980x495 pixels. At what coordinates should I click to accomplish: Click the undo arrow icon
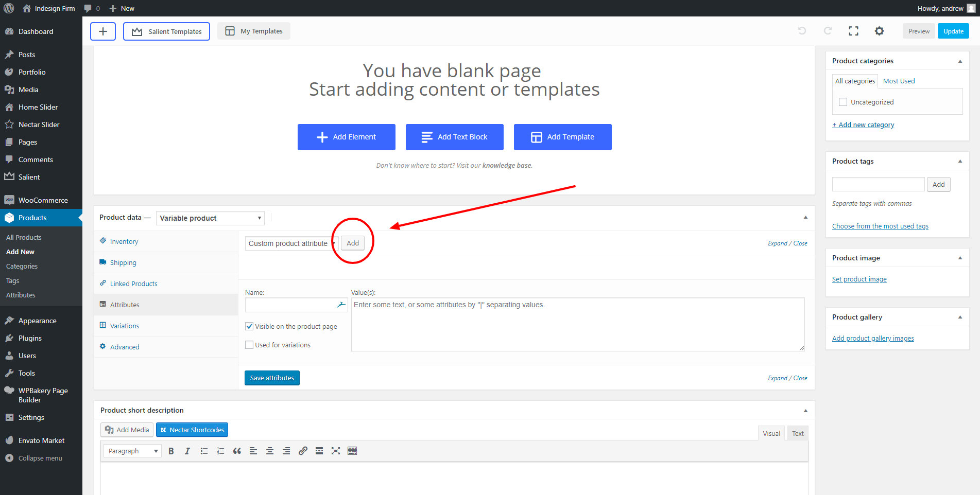point(802,31)
